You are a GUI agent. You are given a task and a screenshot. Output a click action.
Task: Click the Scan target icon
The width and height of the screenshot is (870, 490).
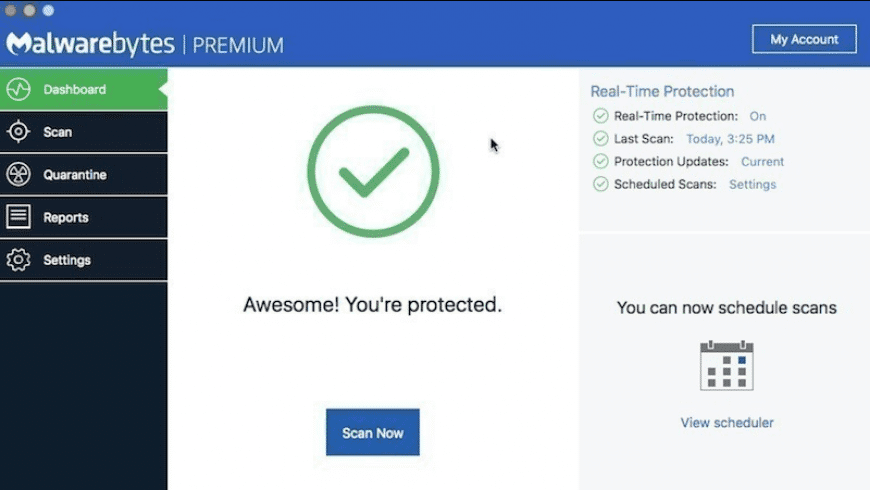point(18,132)
